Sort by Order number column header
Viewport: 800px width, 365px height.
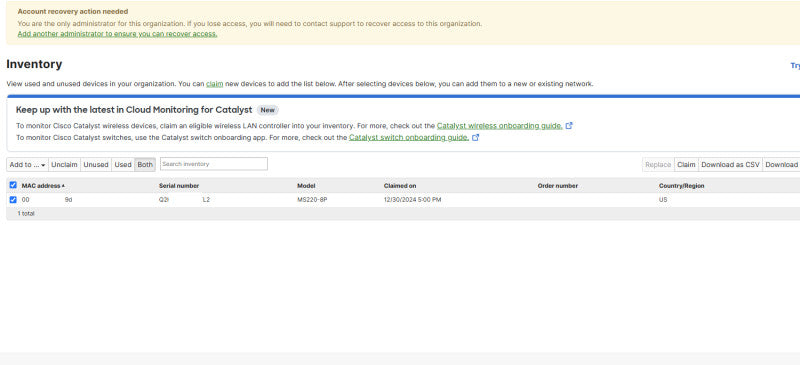(558, 186)
